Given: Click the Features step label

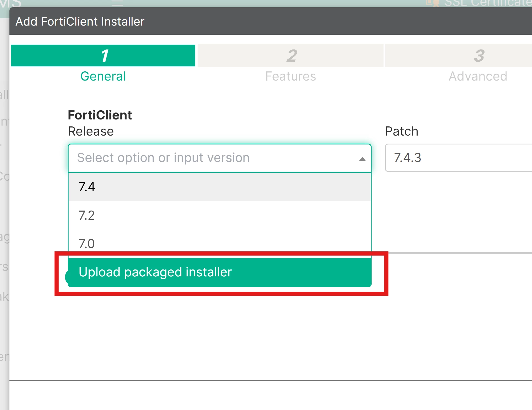Looking at the screenshot, I should pyautogui.click(x=291, y=76).
